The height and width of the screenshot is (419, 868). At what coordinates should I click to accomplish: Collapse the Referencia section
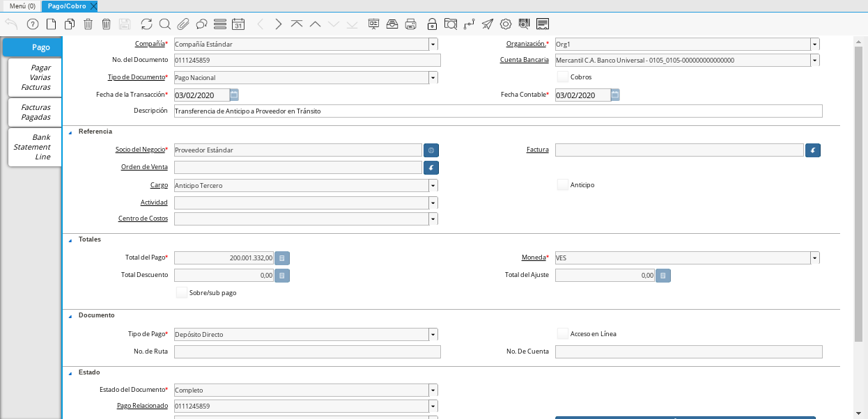70,132
